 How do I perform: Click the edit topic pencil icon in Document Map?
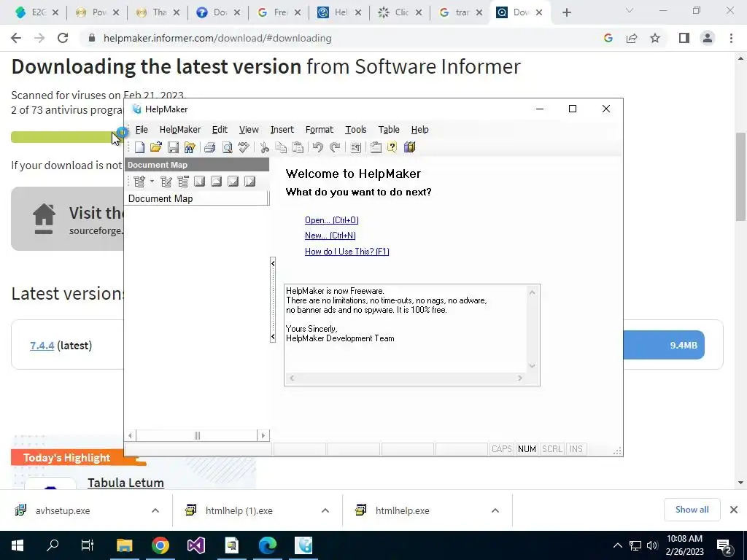[166, 182]
